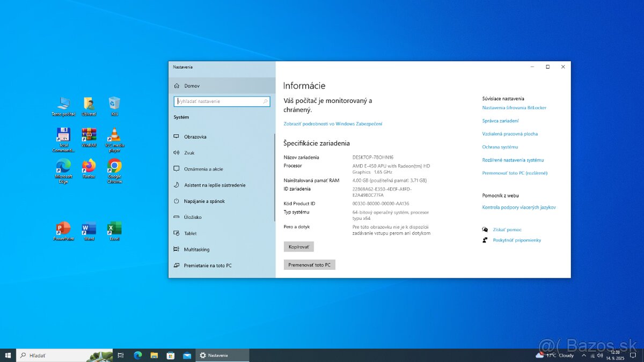Open volume control in system tray

[601, 354]
